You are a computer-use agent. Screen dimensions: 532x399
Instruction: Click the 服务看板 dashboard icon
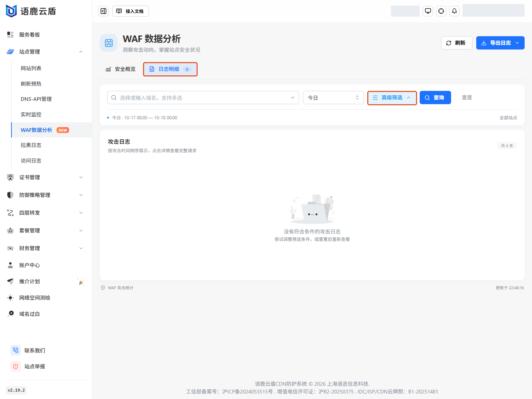pyautogui.click(x=10, y=35)
